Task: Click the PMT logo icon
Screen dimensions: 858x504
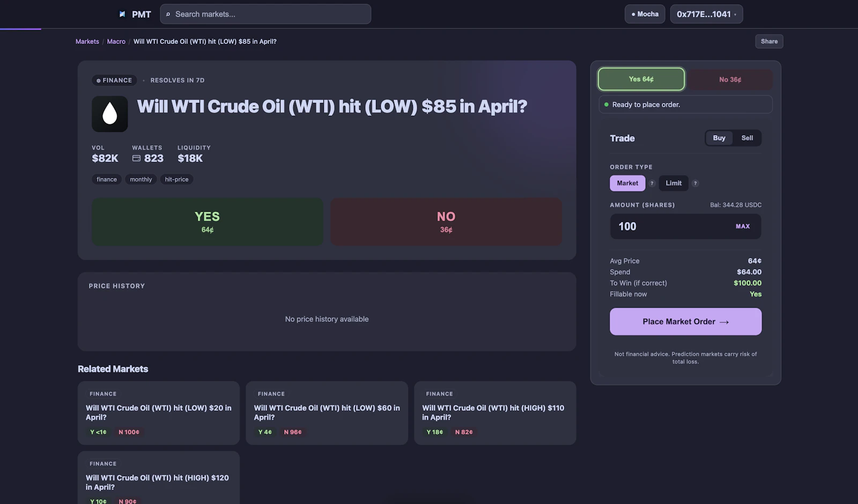Action: (x=122, y=14)
